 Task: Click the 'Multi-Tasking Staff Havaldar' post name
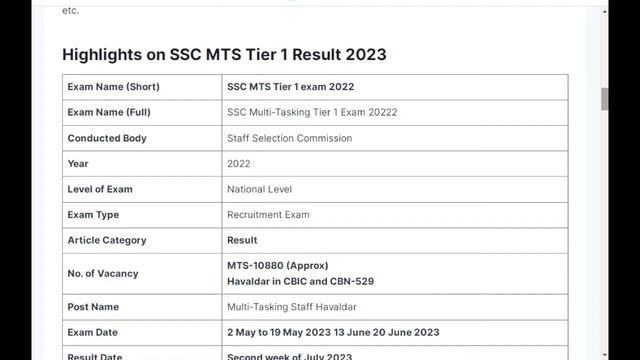point(291,307)
